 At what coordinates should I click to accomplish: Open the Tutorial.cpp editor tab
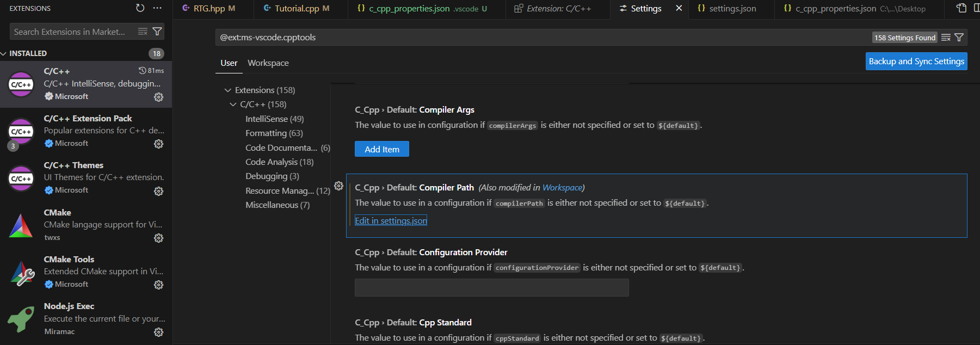click(297, 9)
